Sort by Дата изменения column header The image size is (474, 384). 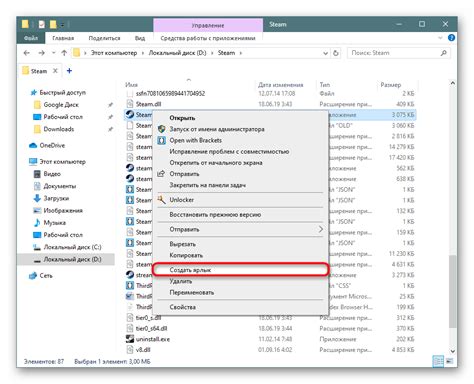tap(281, 85)
